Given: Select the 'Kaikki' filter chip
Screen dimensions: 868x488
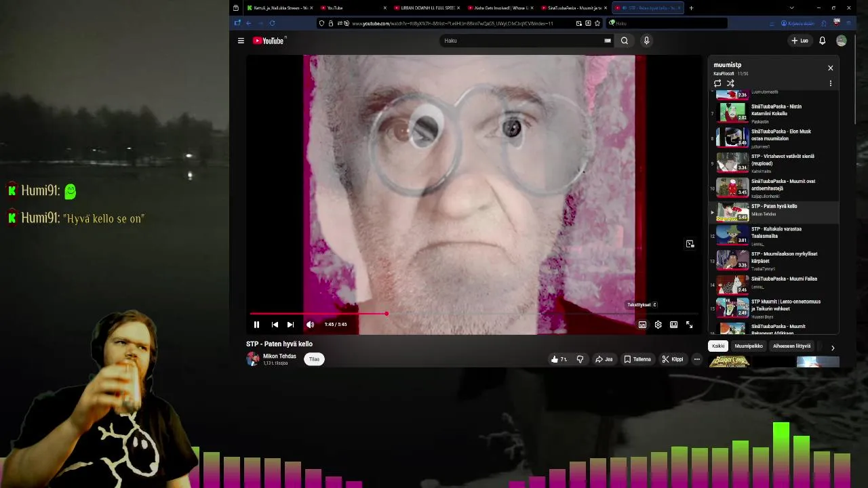Looking at the screenshot, I should [x=718, y=346].
